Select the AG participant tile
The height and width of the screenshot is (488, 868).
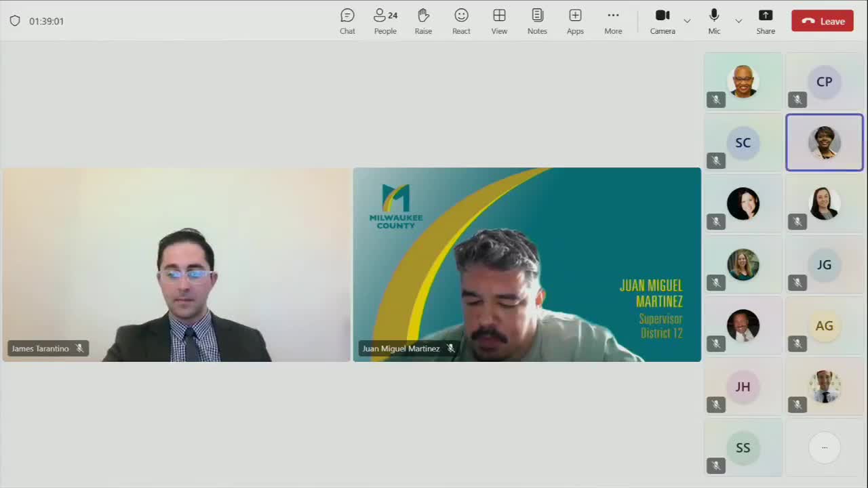pos(824,325)
